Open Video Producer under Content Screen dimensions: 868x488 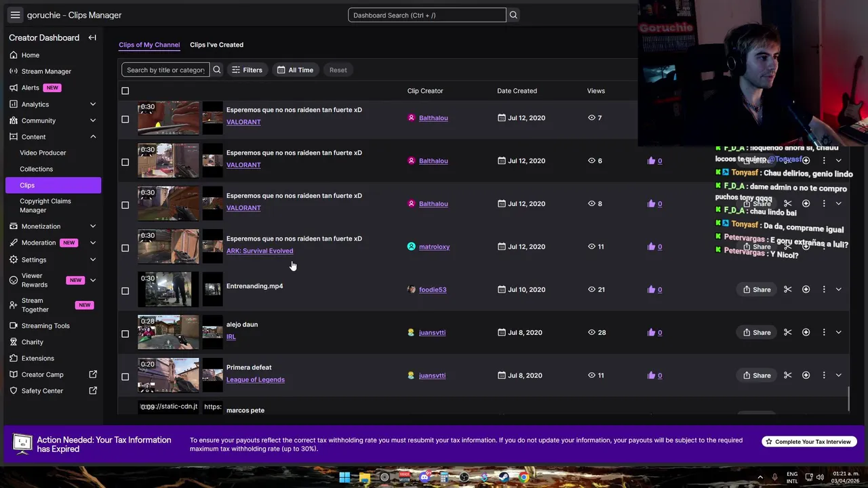43,152
